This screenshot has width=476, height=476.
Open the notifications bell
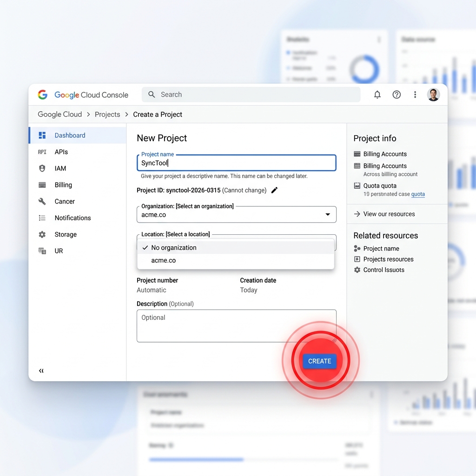click(x=377, y=94)
